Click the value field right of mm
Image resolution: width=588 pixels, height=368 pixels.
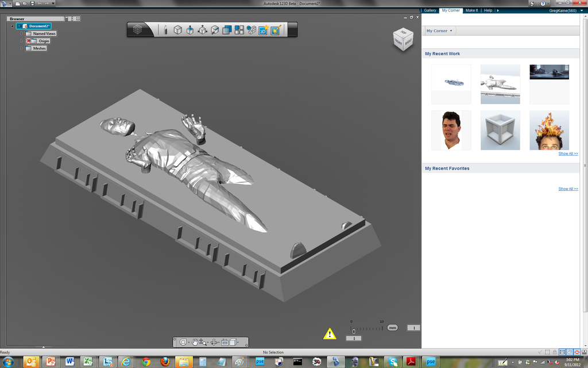coord(413,328)
